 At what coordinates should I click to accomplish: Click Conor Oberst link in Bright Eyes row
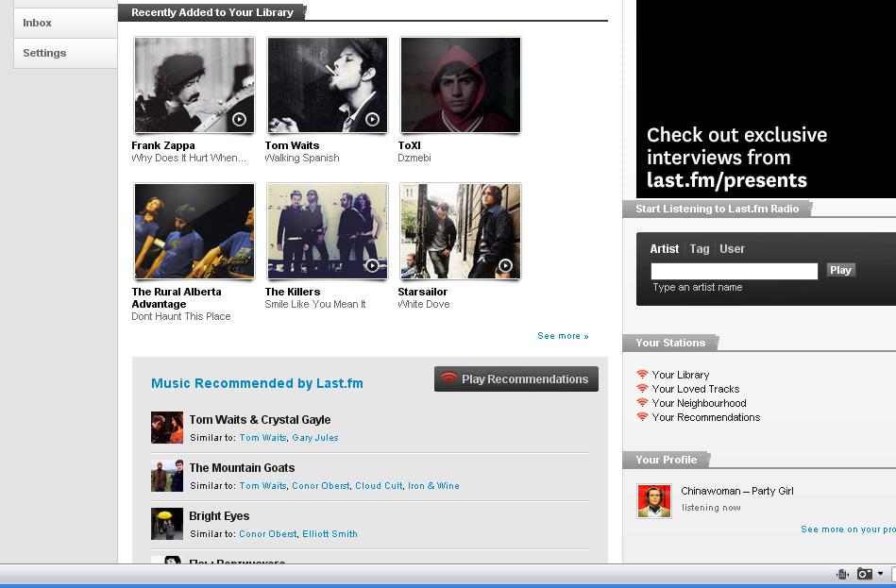tap(267, 533)
